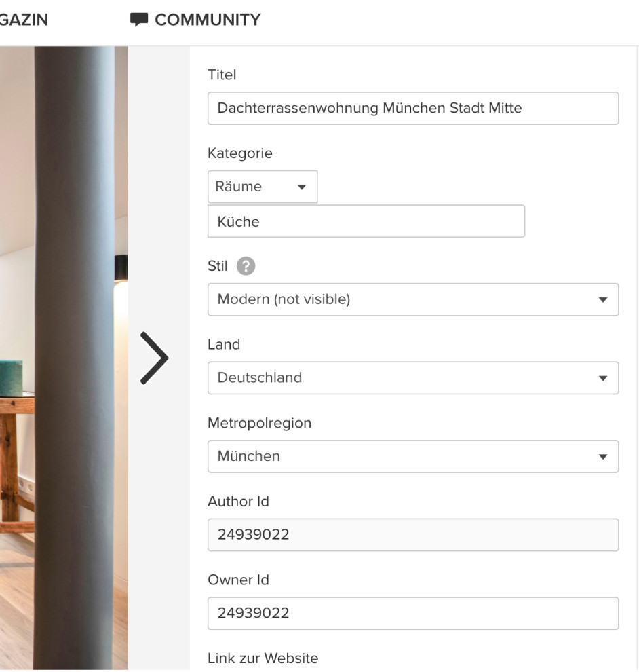
Task: Click the Räume dropdown arrow icon
Action: click(302, 187)
